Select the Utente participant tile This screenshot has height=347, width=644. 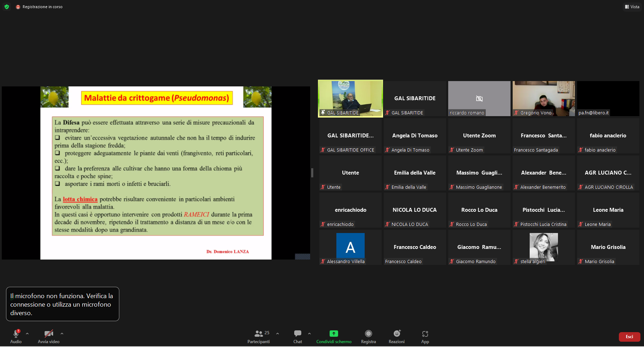coord(351,173)
